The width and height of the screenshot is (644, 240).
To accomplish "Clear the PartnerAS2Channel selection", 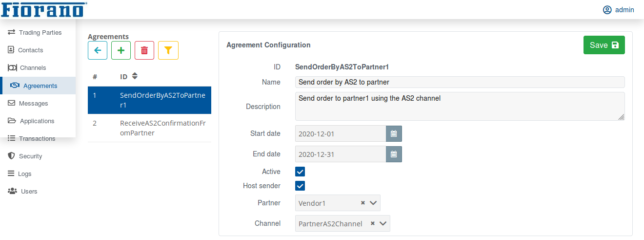I will coord(373,223).
